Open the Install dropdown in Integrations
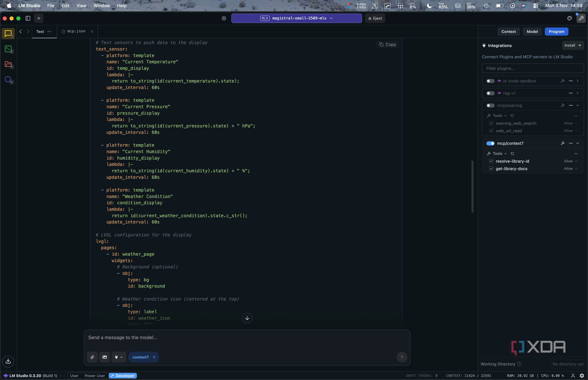The height and width of the screenshot is (380, 588). pyautogui.click(x=573, y=45)
